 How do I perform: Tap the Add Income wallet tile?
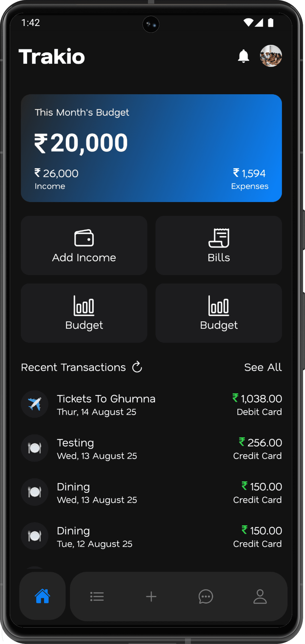click(84, 245)
